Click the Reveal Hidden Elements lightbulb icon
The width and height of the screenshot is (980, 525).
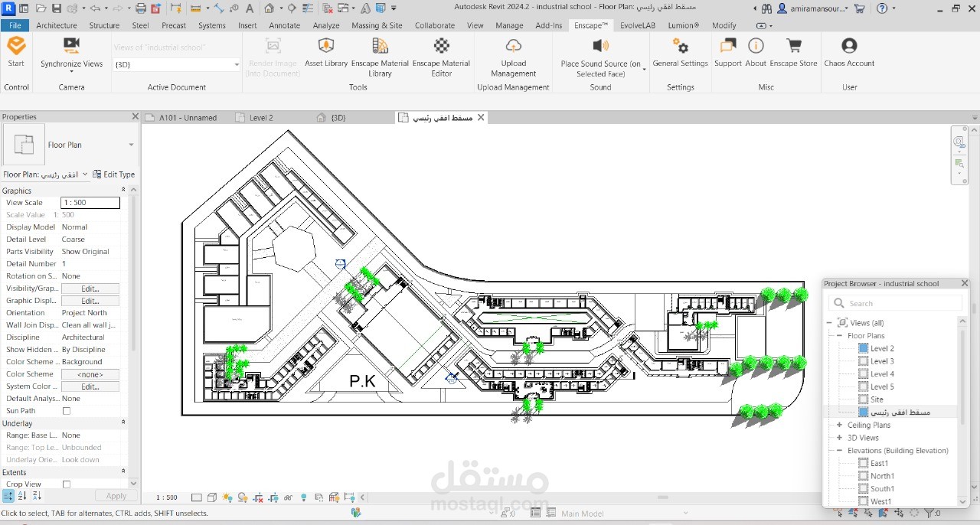tap(303, 497)
